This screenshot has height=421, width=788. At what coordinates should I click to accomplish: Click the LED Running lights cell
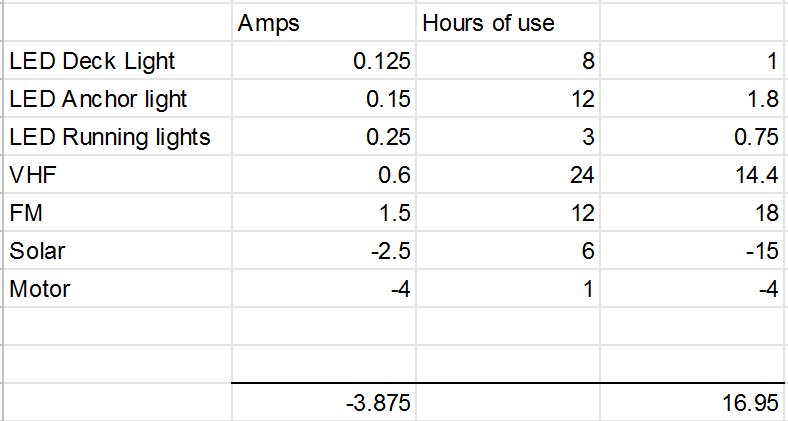coord(118,136)
